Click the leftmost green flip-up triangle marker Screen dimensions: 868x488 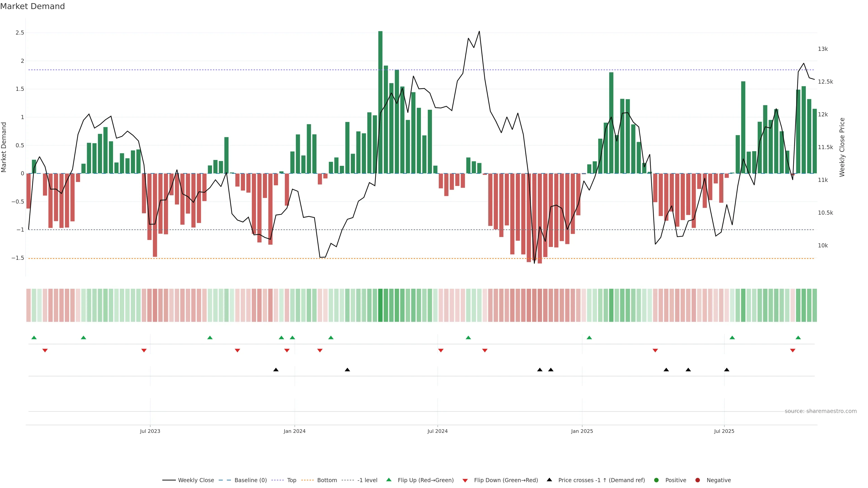pyautogui.click(x=34, y=338)
